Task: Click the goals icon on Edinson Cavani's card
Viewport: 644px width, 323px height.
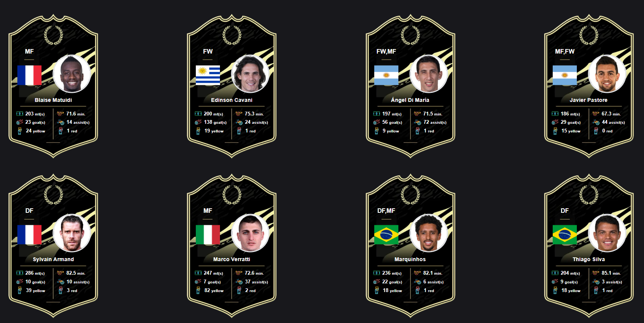Action: [x=198, y=122]
